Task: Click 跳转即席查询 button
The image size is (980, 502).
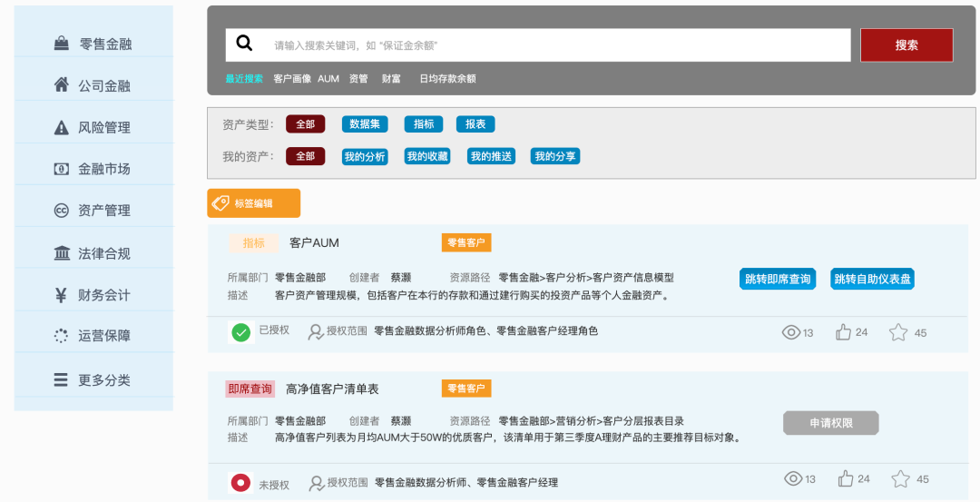Action: pos(778,279)
